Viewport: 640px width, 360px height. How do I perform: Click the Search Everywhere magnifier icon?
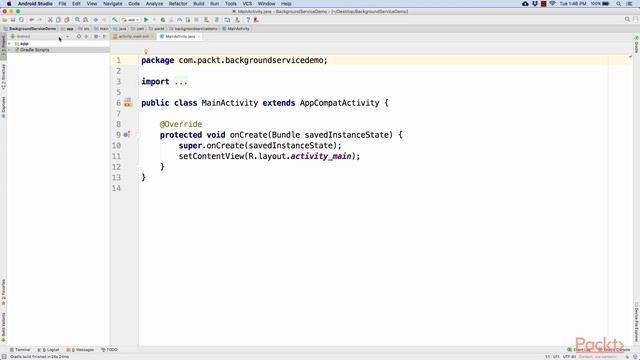(x=627, y=19)
